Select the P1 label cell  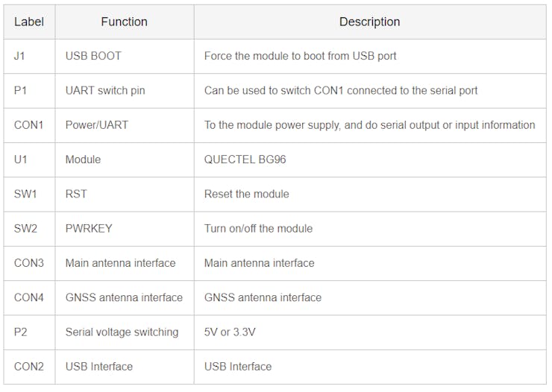click(x=30, y=91)
